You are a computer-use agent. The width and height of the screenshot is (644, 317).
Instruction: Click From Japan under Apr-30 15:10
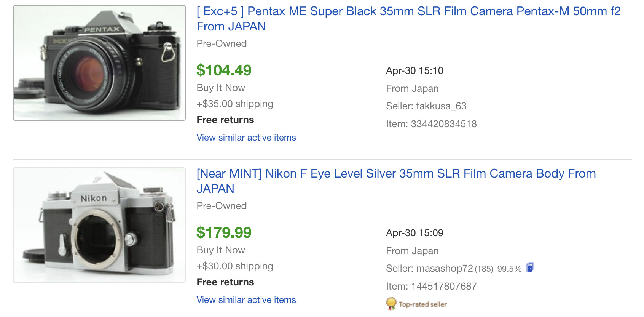[x=412, y=88]
